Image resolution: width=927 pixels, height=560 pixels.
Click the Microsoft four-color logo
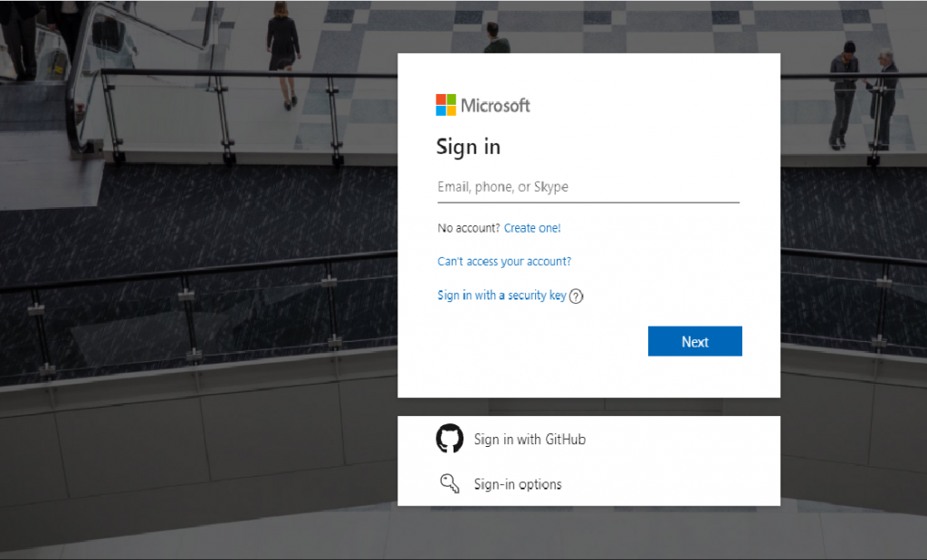pyautogui.click(x=445, y=105)
